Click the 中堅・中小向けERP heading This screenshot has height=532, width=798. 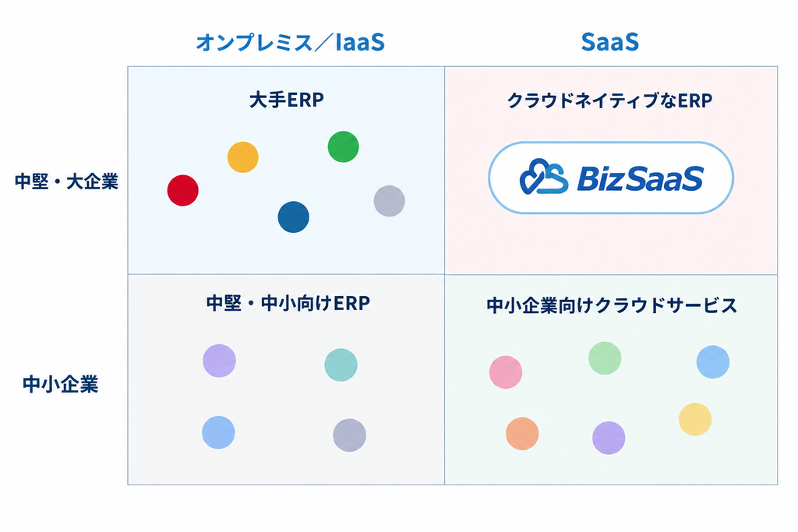288,303
